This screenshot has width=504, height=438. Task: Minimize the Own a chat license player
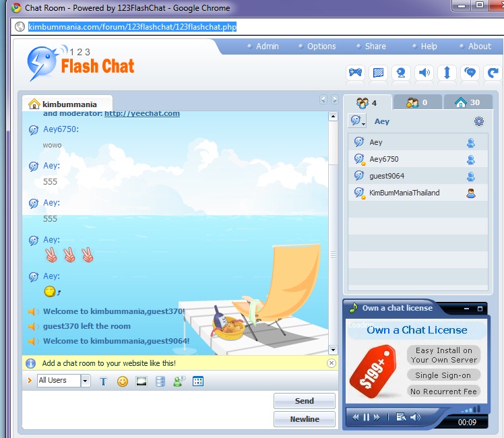(x=467, y=309)
